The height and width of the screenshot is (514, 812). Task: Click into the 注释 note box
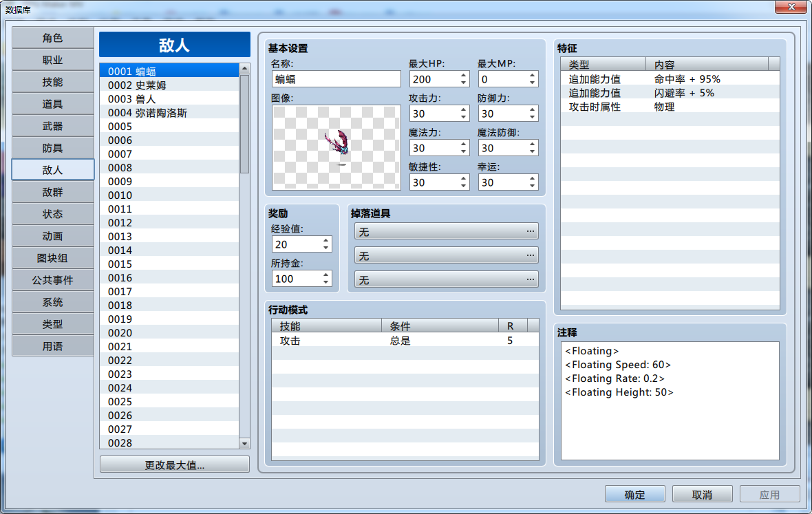[x=670, y=400]
